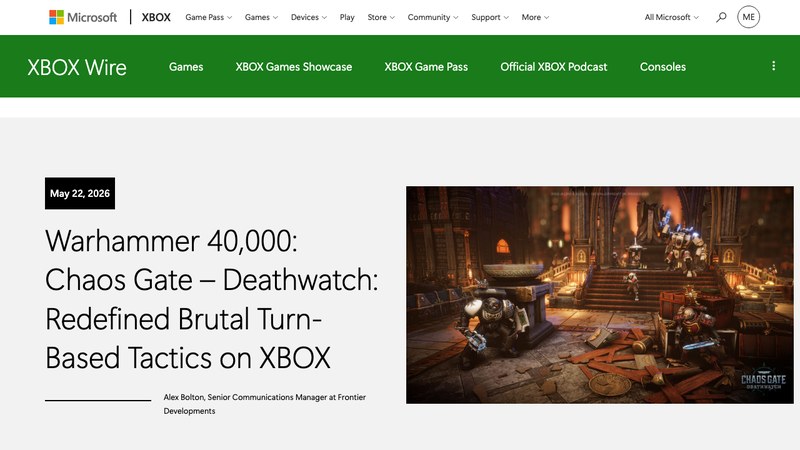Click the author line Alex Bolton
Viewport: 800px width, 450px height.
pos(265,404)
